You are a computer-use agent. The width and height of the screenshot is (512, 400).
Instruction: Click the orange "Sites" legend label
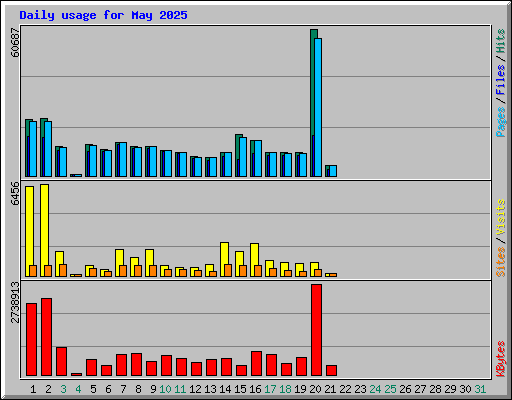pos(501,262)
